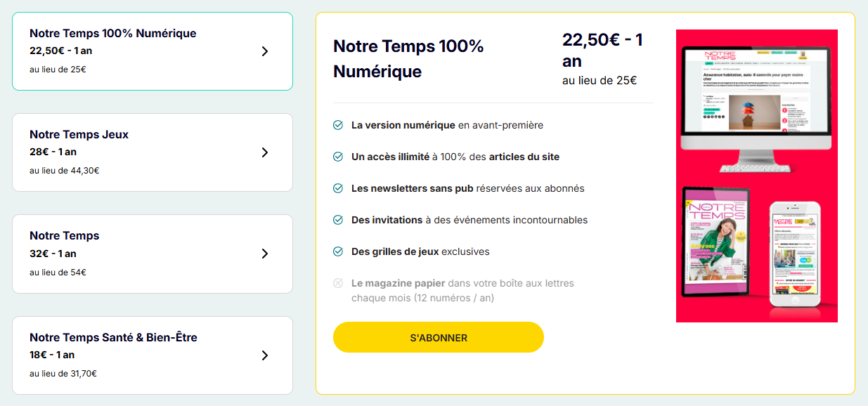The height and width of the screenshot is (406, 868).
Task: Click 'au lieu de 44,30€' price text
Action: point(65,171)
